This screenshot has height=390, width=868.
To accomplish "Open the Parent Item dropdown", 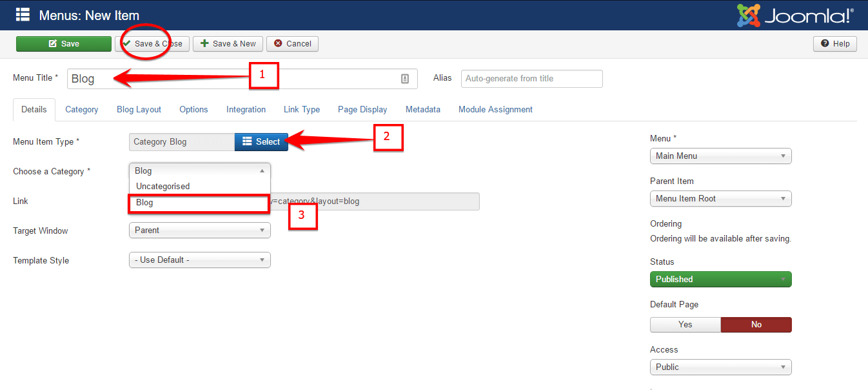I will (x=720, y=198).
